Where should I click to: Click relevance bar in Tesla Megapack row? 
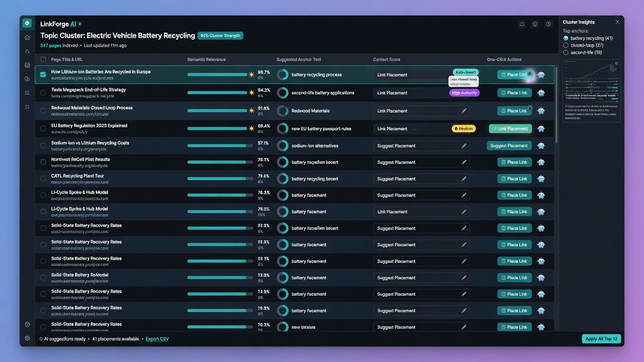[x=217, y=93]
